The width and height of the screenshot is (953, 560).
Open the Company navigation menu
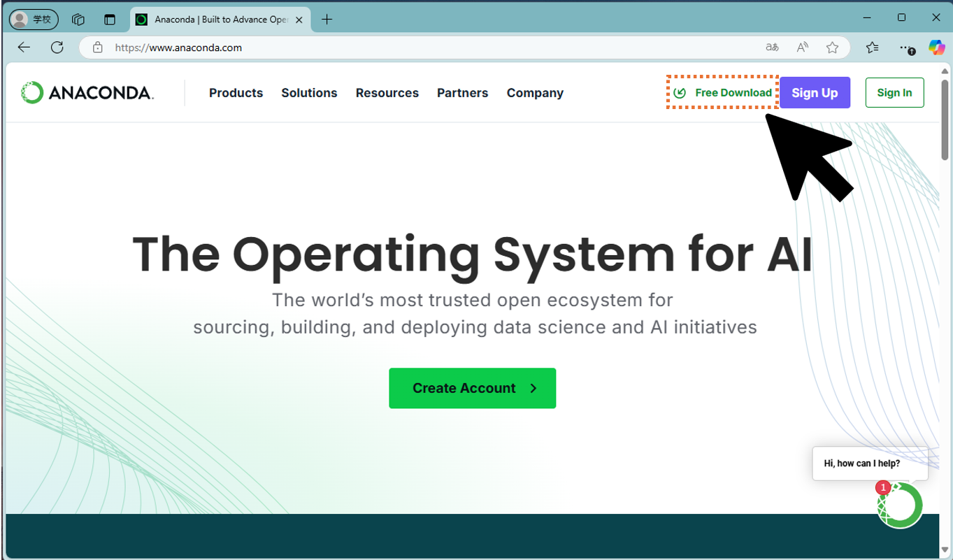[535, 93]
